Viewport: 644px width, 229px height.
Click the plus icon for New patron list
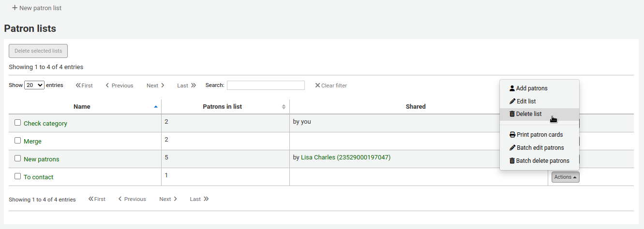[x=15, y=8]
